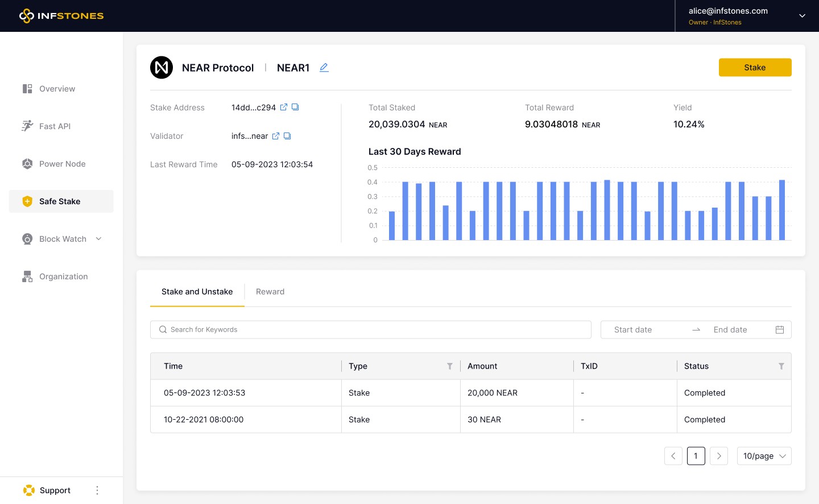The height and width of the screenshot is (504, 819).
Task: Edit the NEAR1 name with pencil icon
Action: click(x=324, y=68)
